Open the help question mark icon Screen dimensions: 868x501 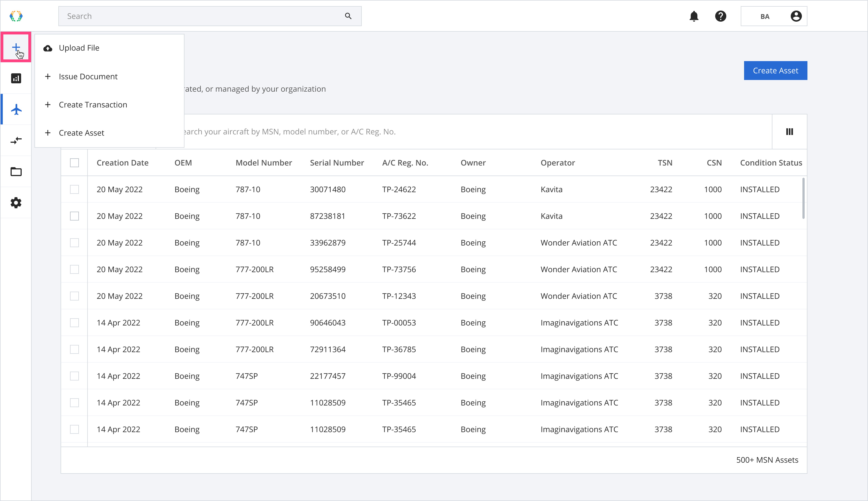tap(720, 16)
